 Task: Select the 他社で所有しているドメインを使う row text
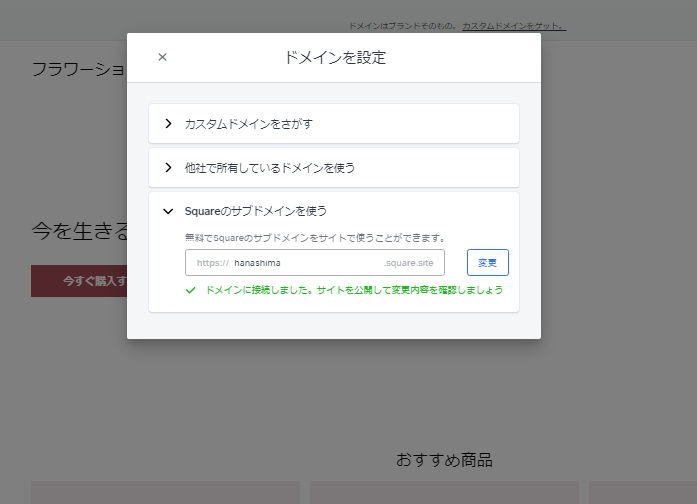tap(270, 168)
